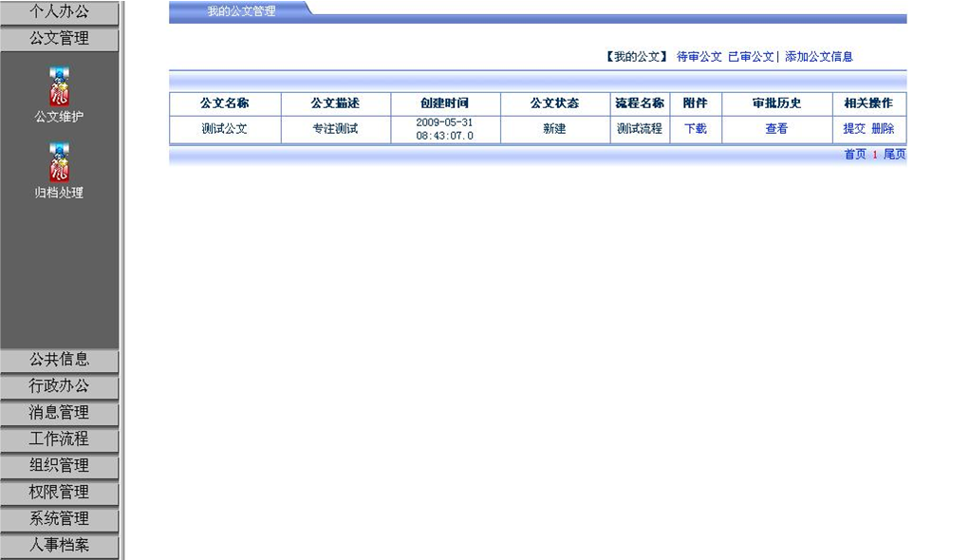Image resolution: width=969 pixels, height=560 pixels.
Task: Click the 附件 column header
Action: tap(696, 103)
